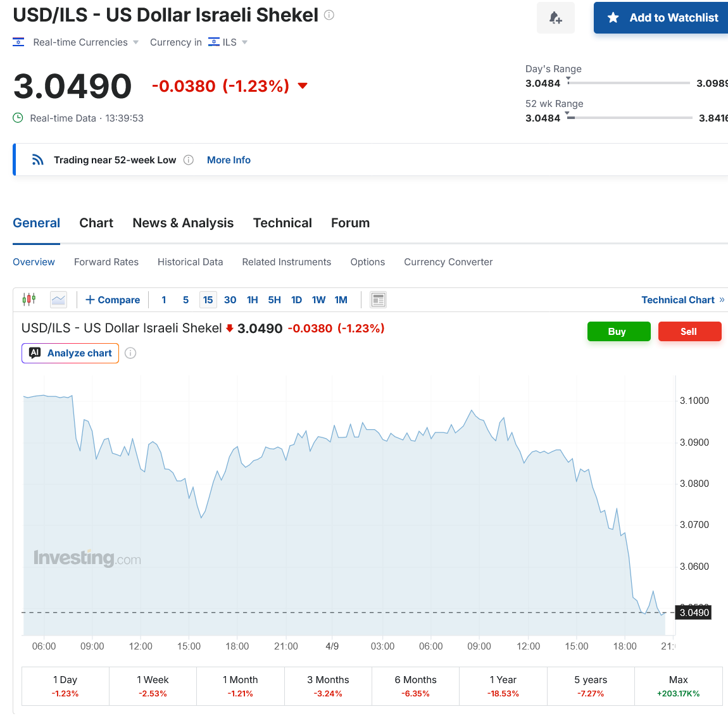Switch chart interval to 1W
Viewport: 728px width, 716px height.
coord(318,300)
